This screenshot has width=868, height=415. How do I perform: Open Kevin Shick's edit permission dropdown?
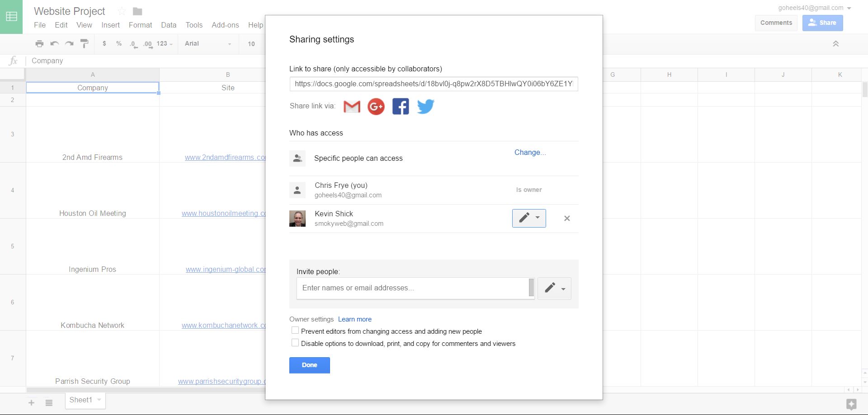pyautogui.click(x=529, y=218)
